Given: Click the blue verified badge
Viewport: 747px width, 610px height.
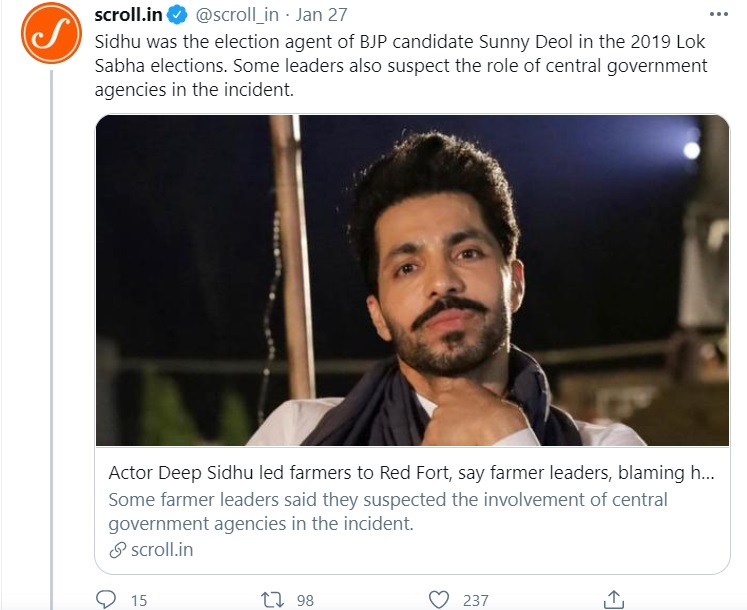Looking at the screenshot, I should pos(177,15).
